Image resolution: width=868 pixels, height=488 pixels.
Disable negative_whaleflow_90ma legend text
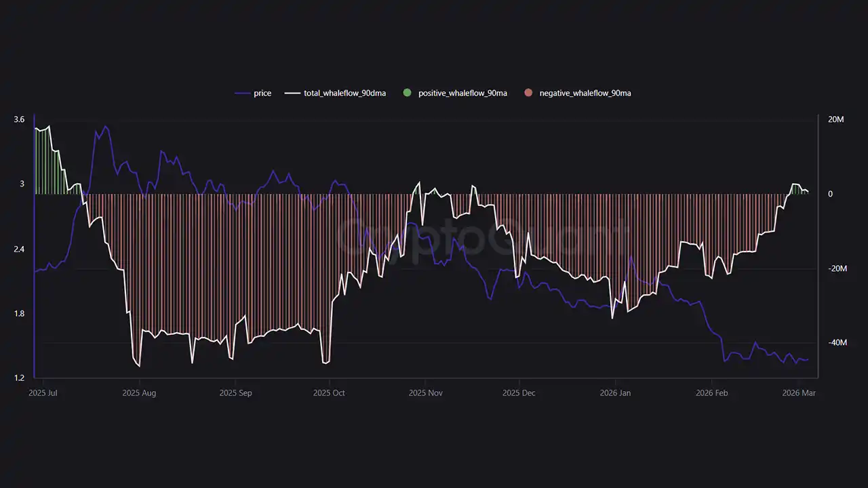(x=585, y=94)
